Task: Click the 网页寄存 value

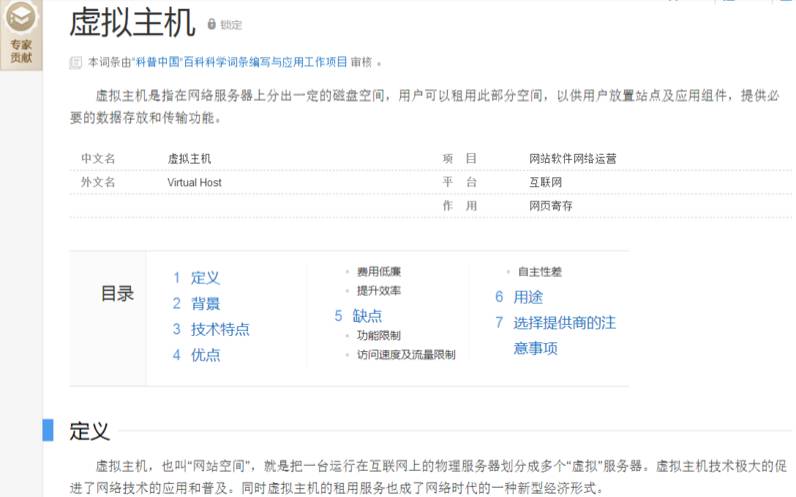Action: (x=551, y=206)
